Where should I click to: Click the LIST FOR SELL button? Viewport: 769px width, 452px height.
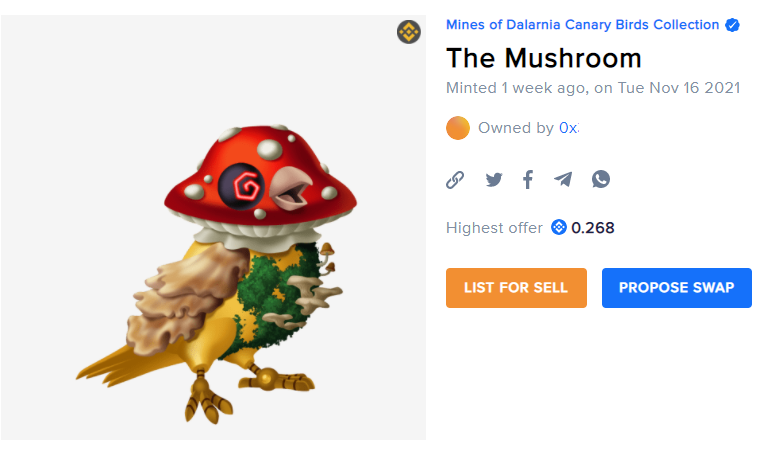[x=516, y=288]
